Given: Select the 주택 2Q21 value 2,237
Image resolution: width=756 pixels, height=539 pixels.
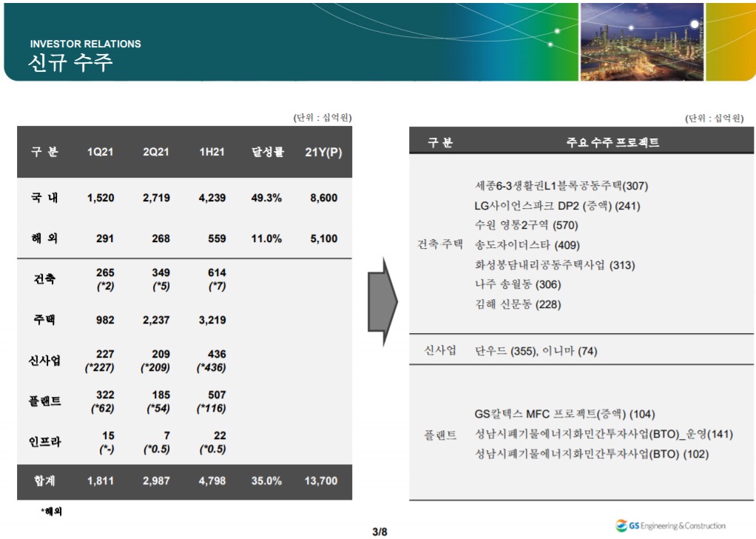Looking at the screenshot, I should (x=156, y=320).
